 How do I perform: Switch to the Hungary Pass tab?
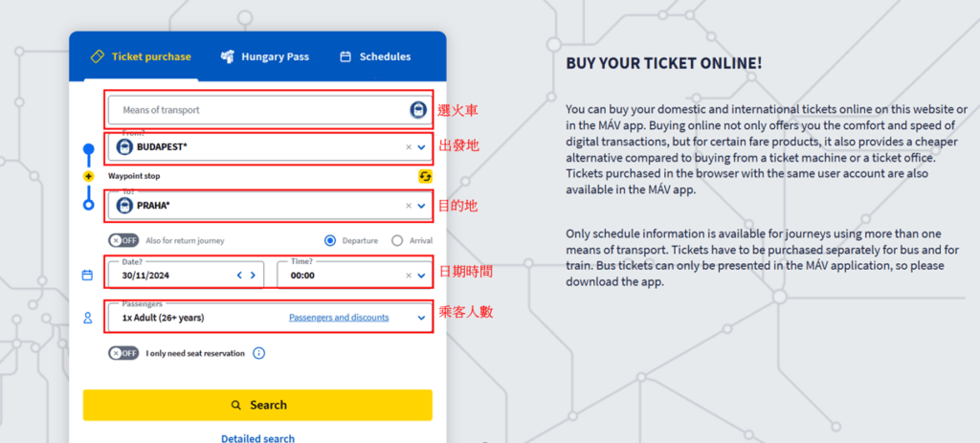[x=264, y=56]
